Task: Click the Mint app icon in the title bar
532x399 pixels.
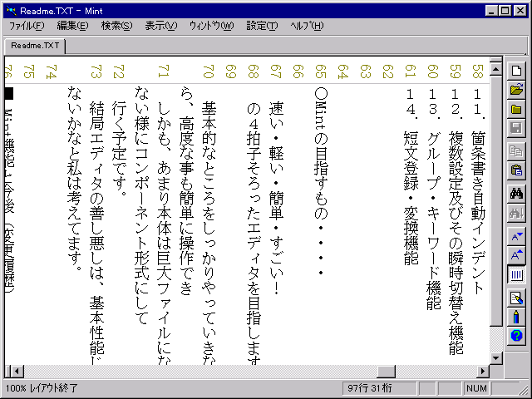Action: [x=11, y=11]
